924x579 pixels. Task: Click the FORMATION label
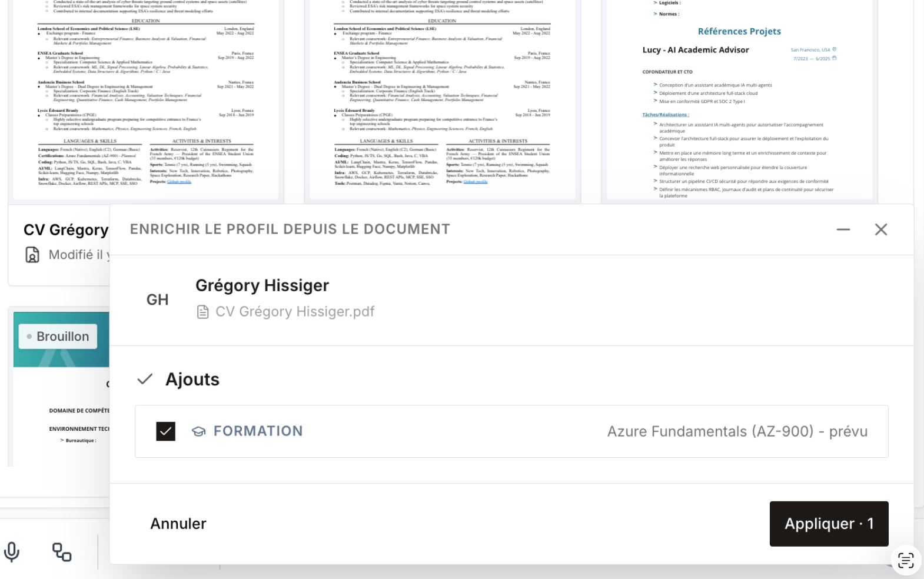coord(258,431)
